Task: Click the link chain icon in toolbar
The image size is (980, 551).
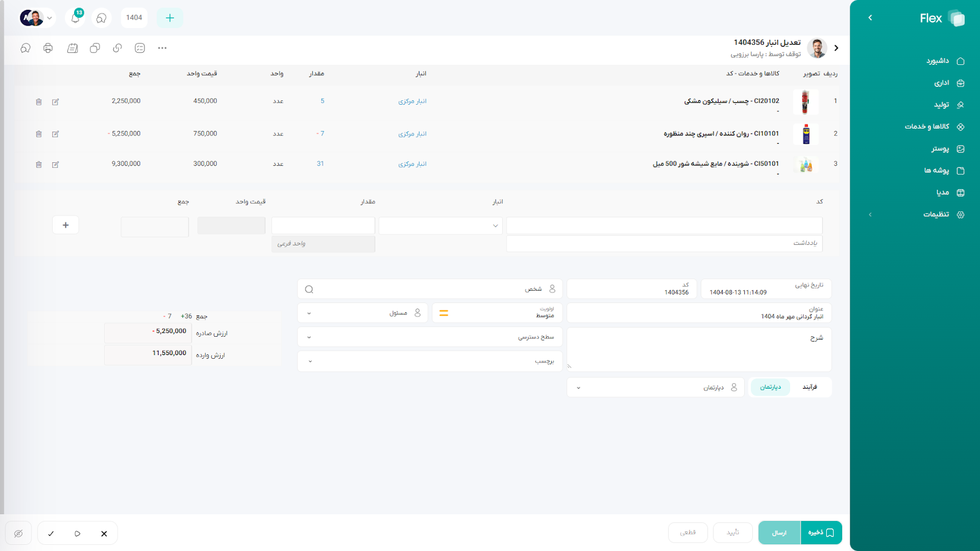Action: (x=118, y=48)
